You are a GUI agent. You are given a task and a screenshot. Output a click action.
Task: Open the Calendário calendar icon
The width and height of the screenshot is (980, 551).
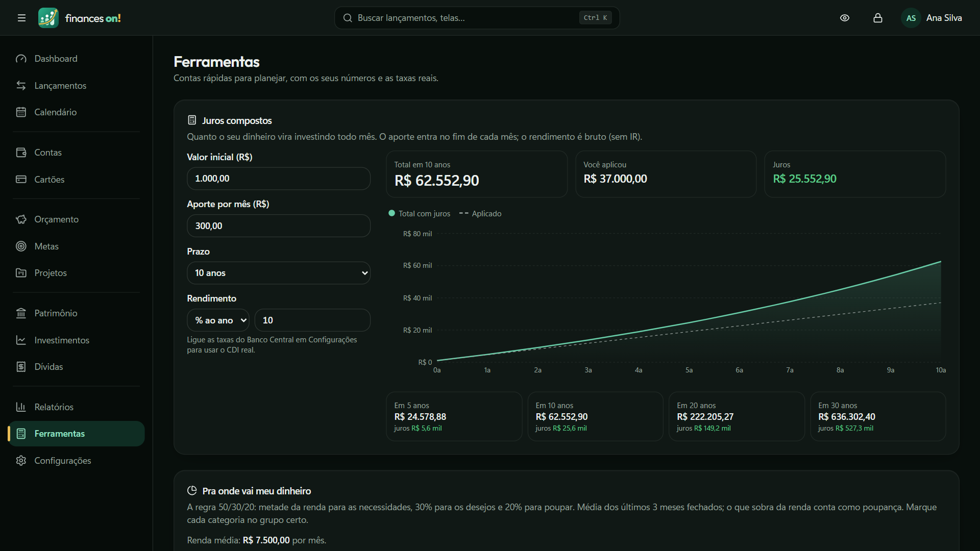(x=21, y=112)
